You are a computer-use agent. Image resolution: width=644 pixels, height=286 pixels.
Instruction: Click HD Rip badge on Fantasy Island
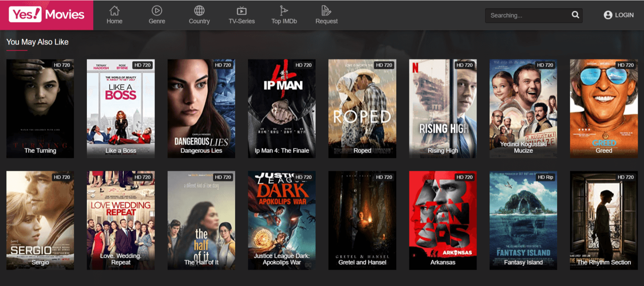[x=545, y=177]
